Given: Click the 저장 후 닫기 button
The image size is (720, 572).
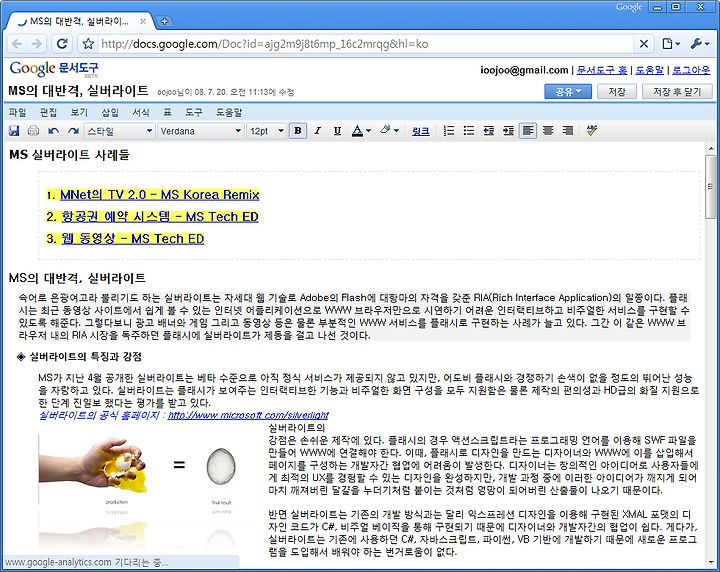Looking at the screenshot, I should click(x=677, y=91).
